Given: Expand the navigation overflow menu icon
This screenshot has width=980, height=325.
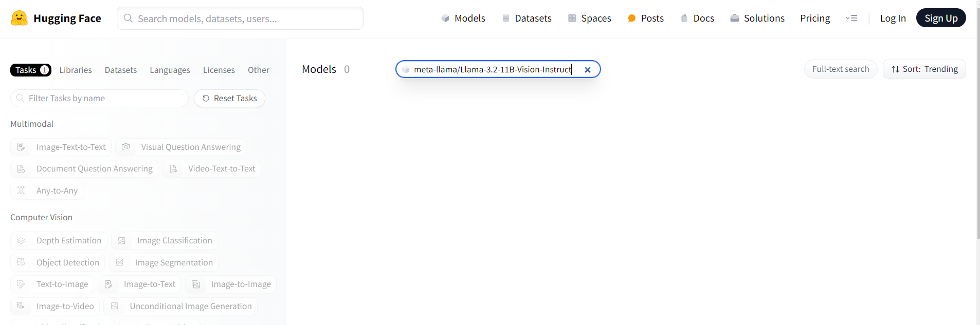Looking at the screenshot, I should click(x=851, y=18).
